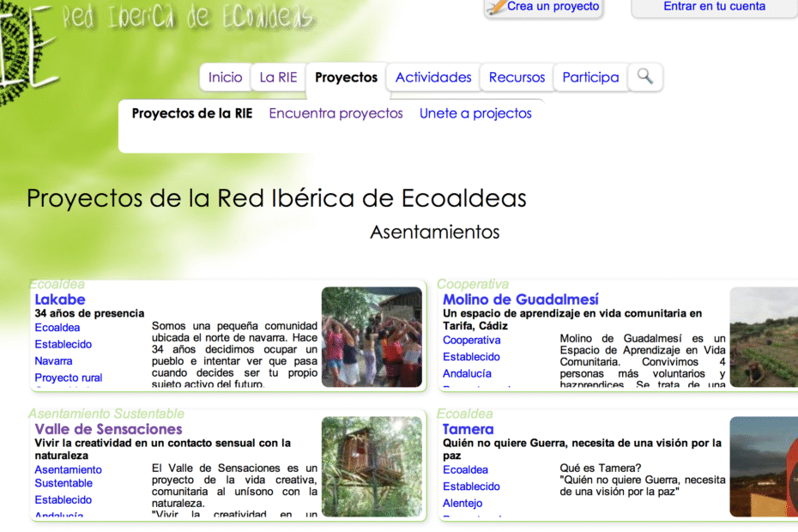
Task: Open the Lakabe dancing group photo
Action: 372,337
